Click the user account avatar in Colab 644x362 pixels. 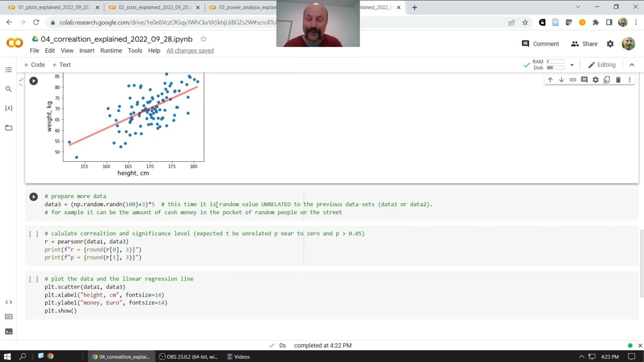[x=628, y=44]
